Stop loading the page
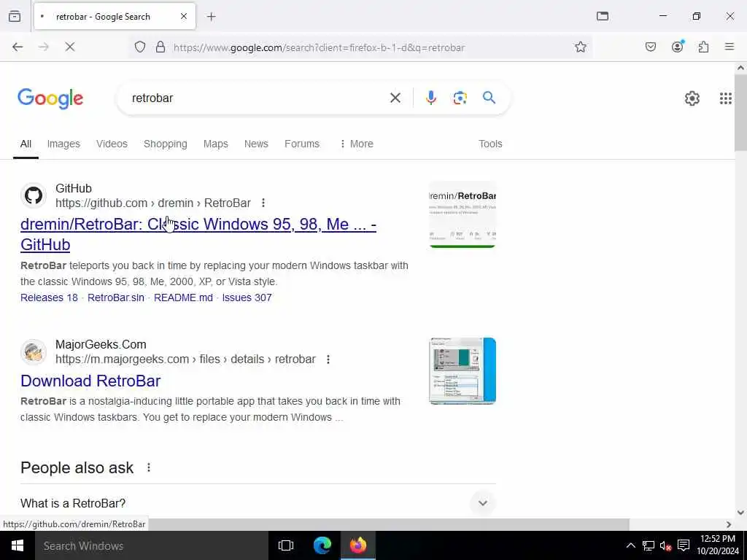The width and height of the screenshot is (747, 560). point(69,47)
